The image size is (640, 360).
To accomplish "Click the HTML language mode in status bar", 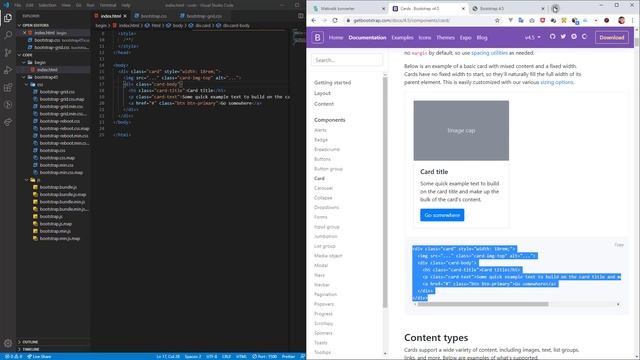I will 241,357.
